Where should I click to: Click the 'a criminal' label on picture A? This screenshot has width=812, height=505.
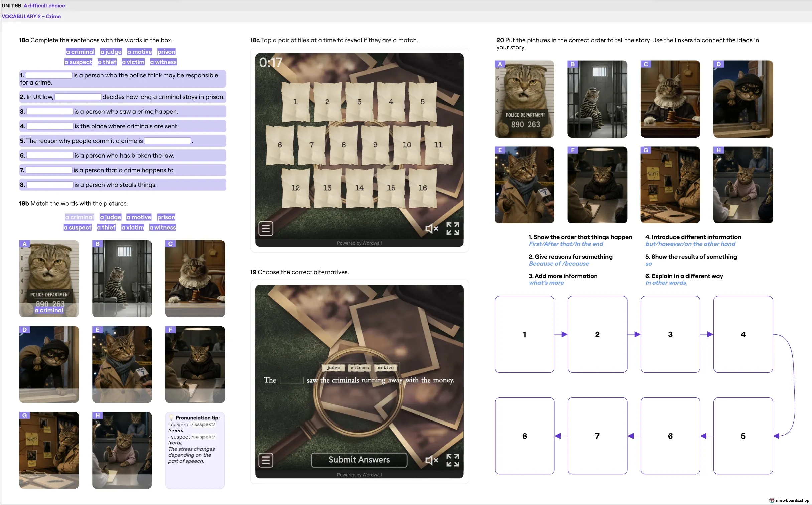(49, 310)
